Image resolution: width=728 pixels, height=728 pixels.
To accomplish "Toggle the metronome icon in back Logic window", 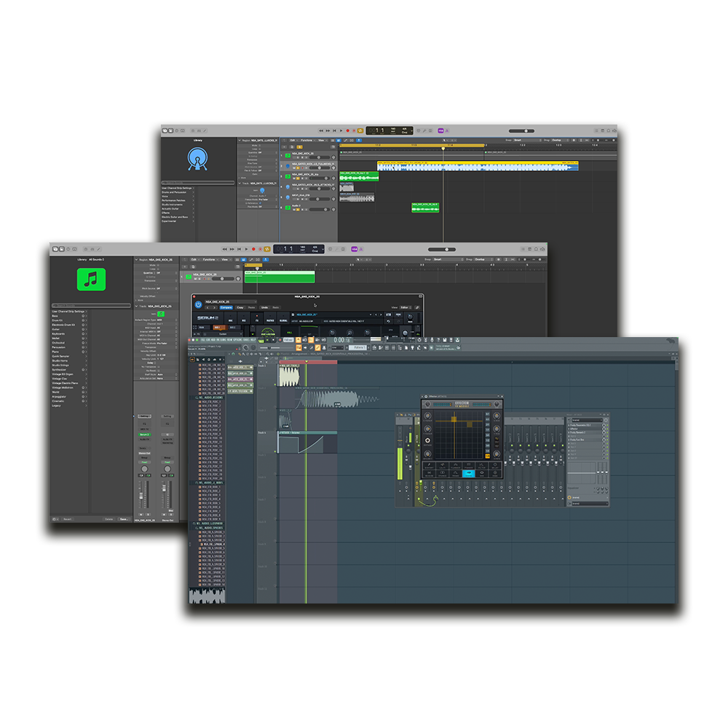I will click(447, 131).
